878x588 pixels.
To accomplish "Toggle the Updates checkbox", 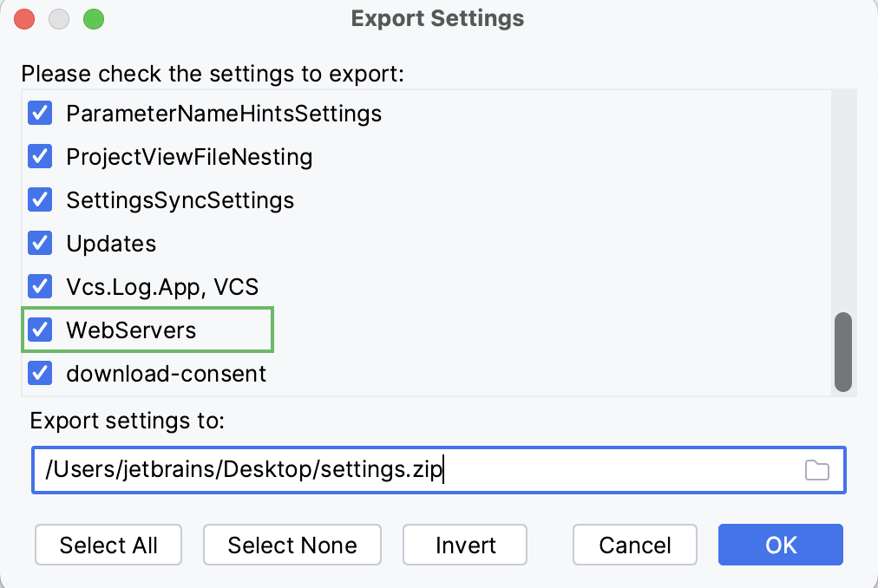I will 40,243.
